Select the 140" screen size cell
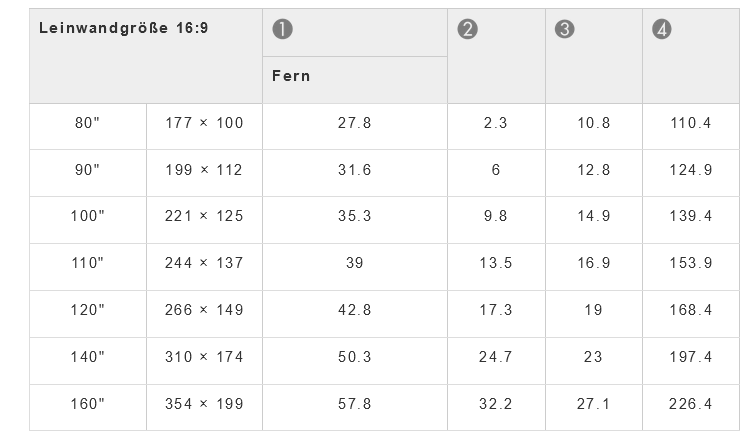 88,357
